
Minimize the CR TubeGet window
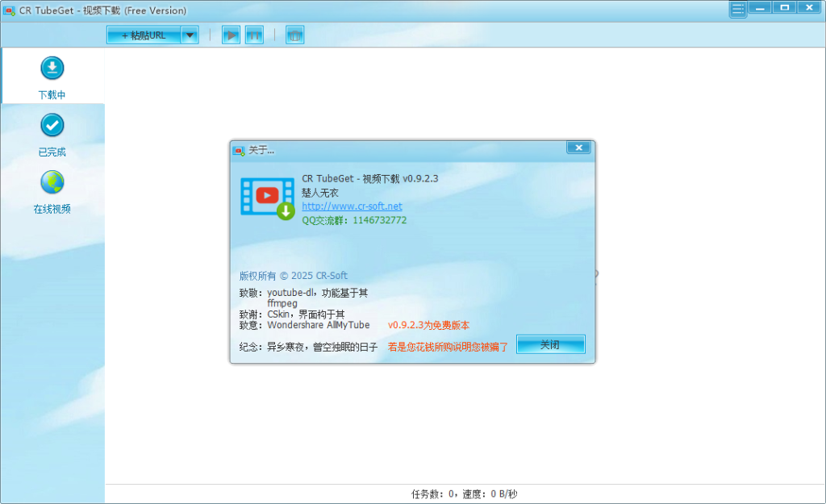[760, 7]
